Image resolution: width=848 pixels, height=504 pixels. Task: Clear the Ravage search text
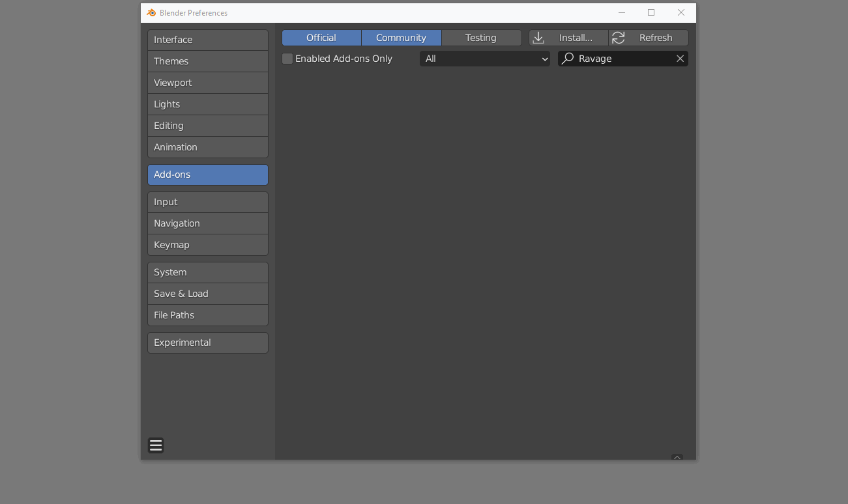(x=680, y=59)
